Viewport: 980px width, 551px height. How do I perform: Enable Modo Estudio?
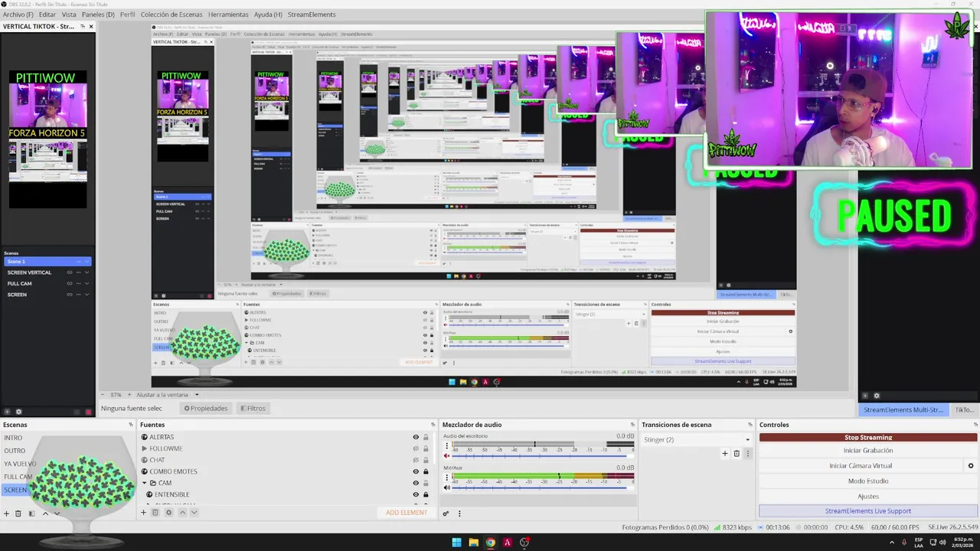pyautogui.click(x=868, y=481)
